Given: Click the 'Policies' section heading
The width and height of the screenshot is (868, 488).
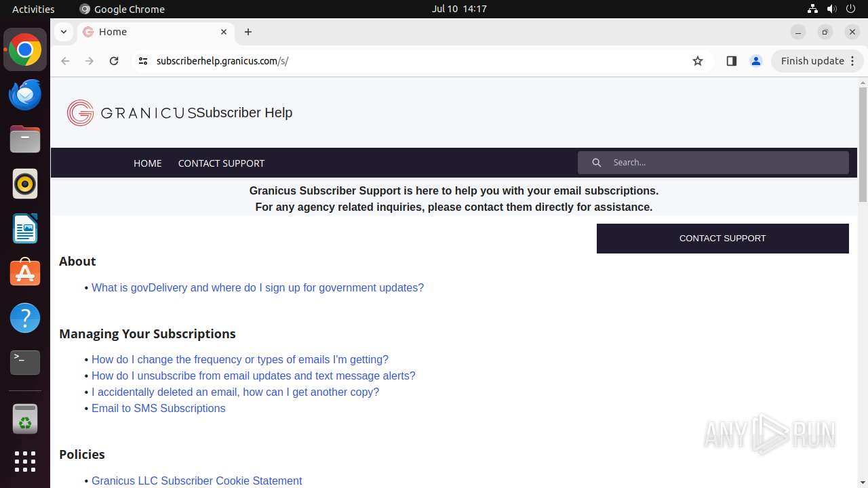Looking at the screenshot, I should pos(82,455).
